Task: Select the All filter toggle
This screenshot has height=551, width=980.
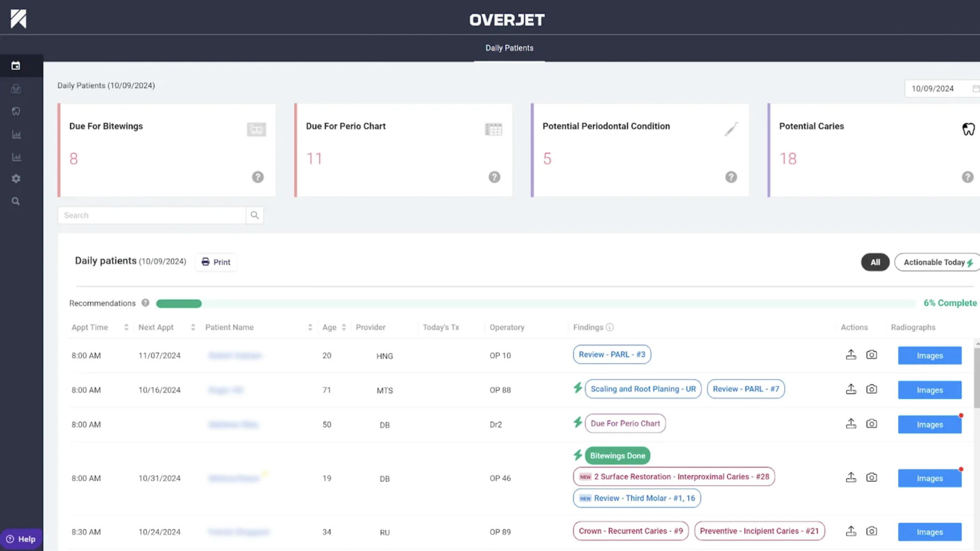Action: [x=875, y=262]
